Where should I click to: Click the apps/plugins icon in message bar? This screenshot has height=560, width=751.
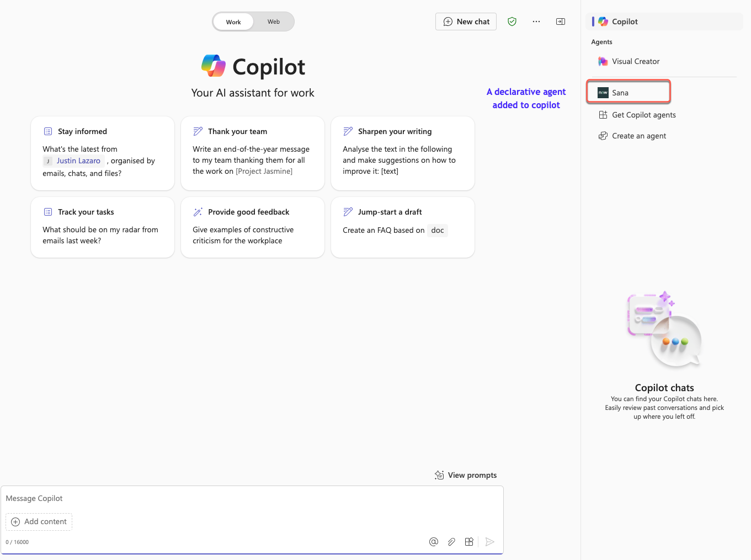(x=469, y=542)
